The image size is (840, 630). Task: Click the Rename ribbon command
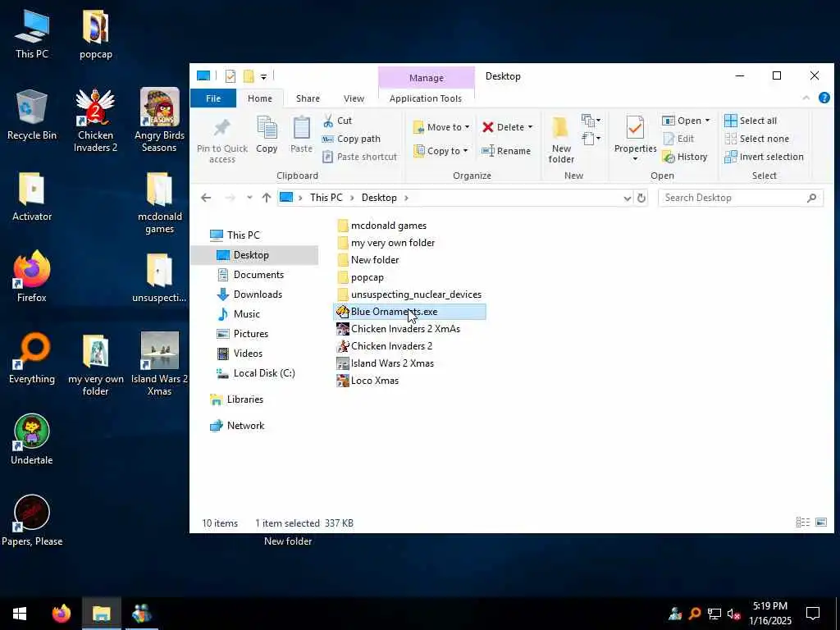506,151
